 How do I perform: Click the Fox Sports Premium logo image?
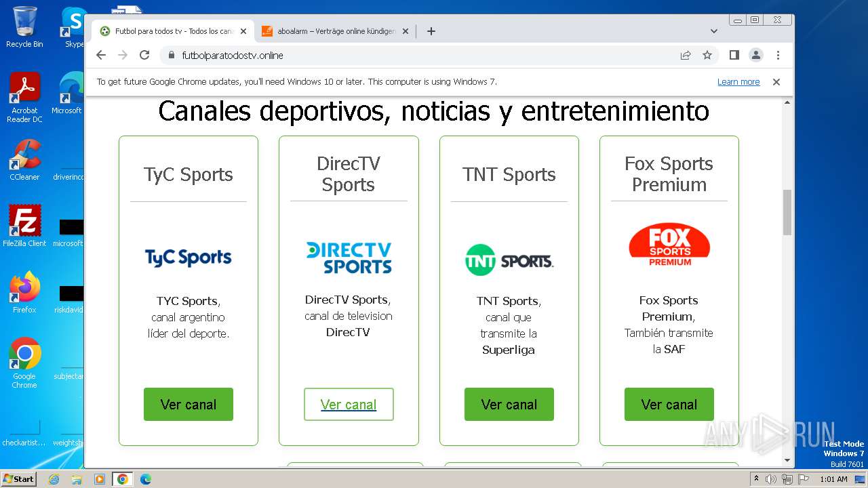[x=669, y=245]
